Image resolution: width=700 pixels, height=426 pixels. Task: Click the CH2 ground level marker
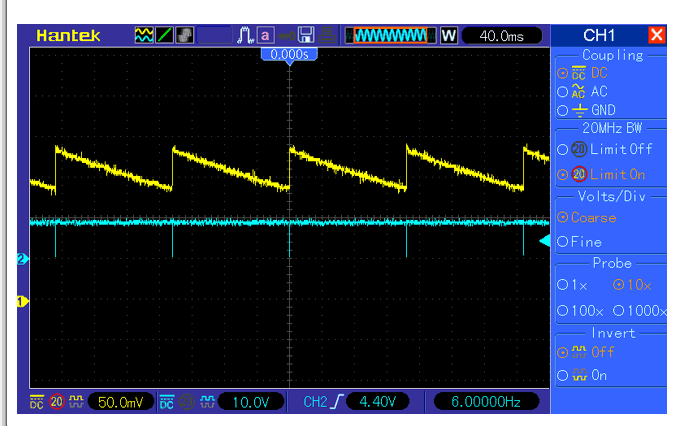click(22, 259)
